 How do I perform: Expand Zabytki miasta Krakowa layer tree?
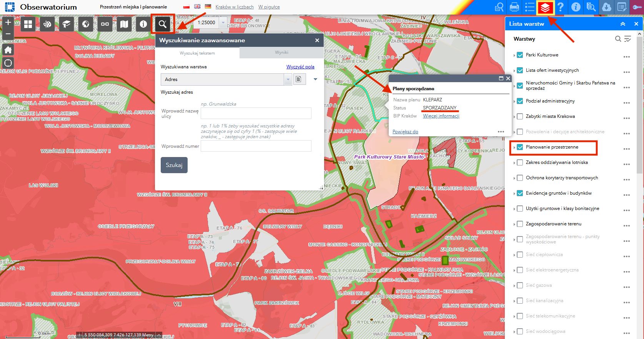[514, 117]
